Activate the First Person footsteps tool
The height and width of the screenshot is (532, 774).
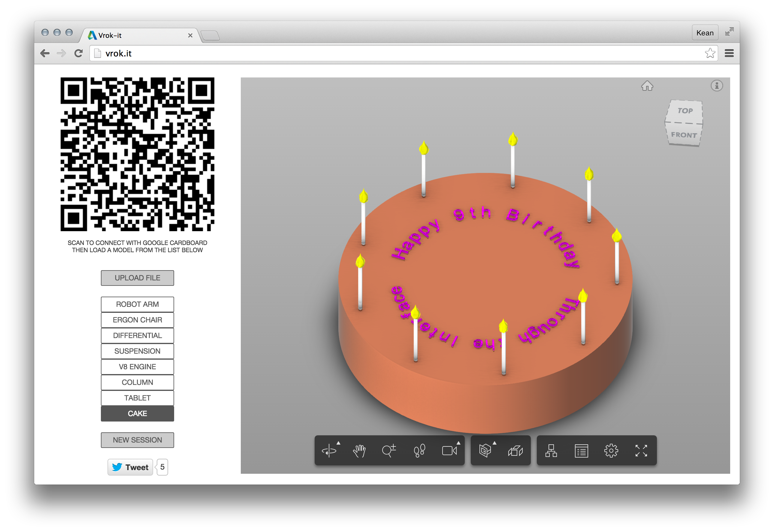(x=419, y=451)
